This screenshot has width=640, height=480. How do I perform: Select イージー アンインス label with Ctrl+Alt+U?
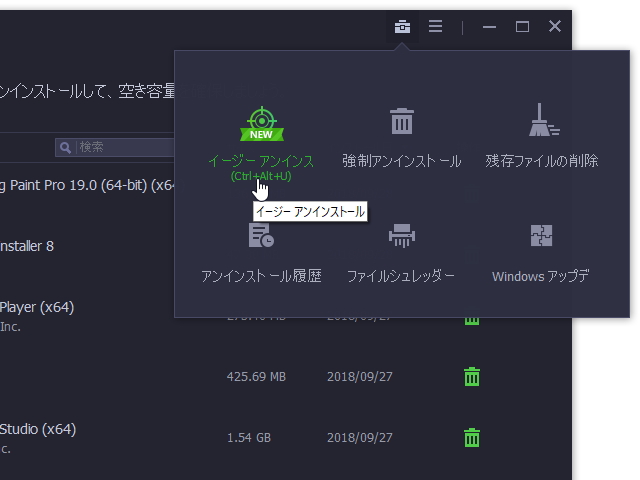click(261, 168)
